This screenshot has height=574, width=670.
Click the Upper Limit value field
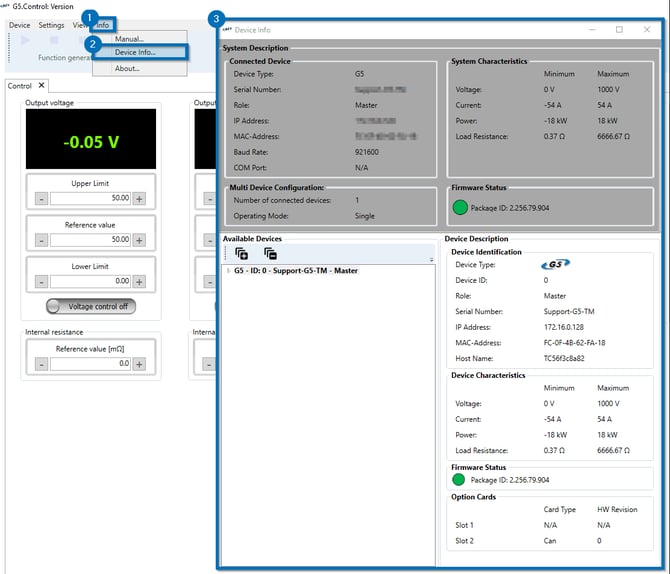point(90,198)
